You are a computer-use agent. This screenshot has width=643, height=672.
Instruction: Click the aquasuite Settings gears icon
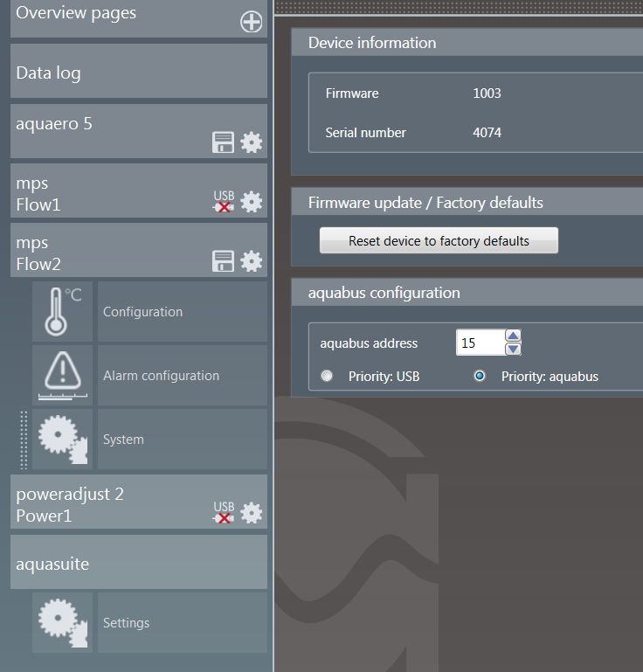pos(63,623)
